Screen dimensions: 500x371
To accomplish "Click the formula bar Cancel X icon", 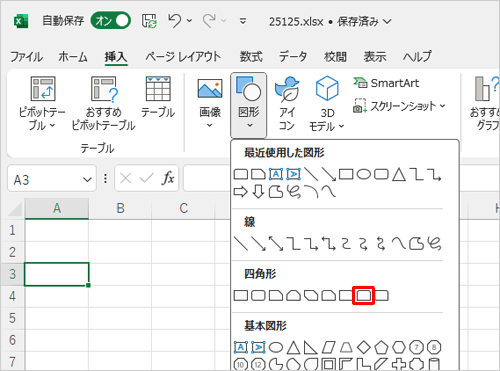I will pyautogui.click(x=125, y=179).
